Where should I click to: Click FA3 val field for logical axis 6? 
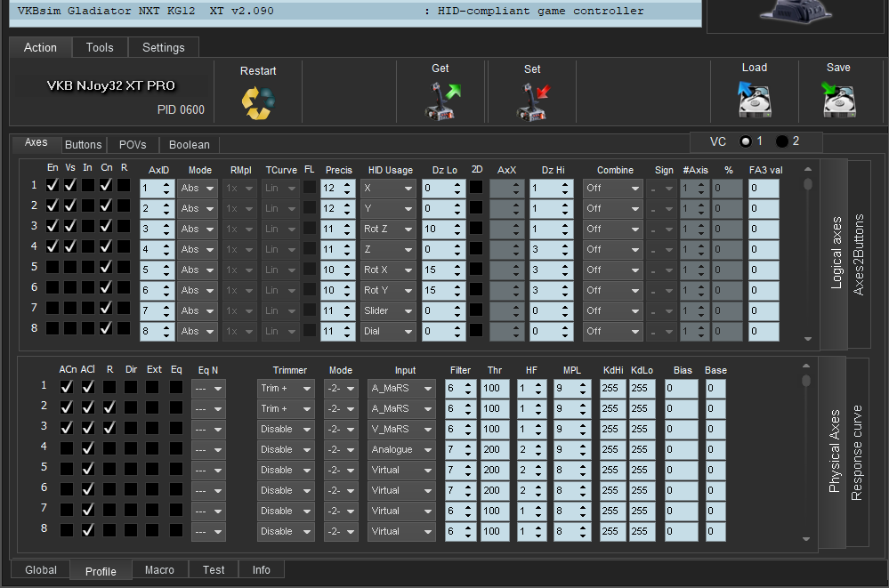coord(764,290)
